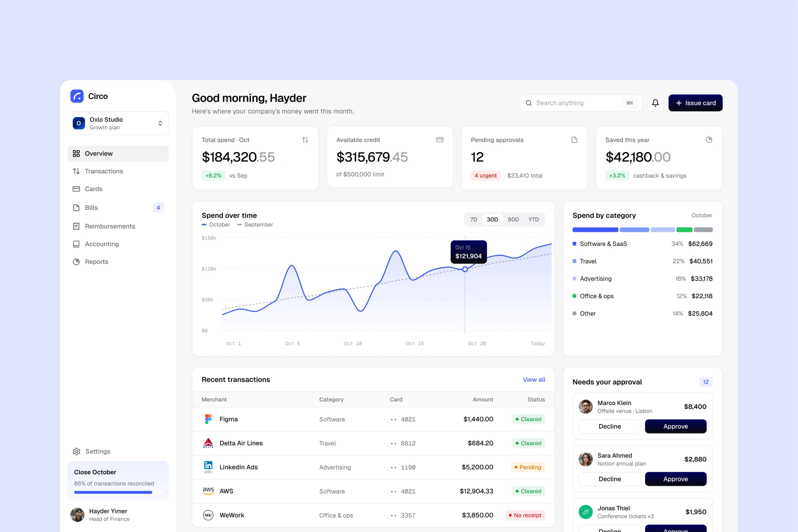
Task: Open Settings via the gear icon
Action: point(77,452)
